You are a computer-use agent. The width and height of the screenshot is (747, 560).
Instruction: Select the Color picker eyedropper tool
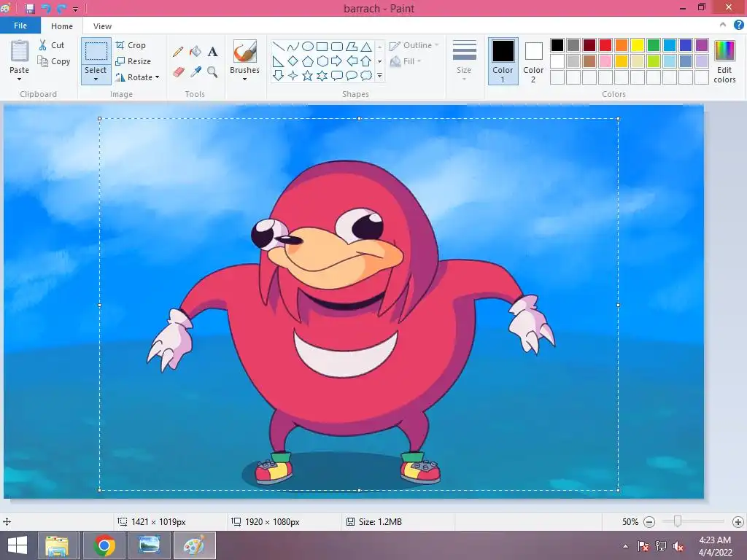pyautogui.click(x=196, y=72)
